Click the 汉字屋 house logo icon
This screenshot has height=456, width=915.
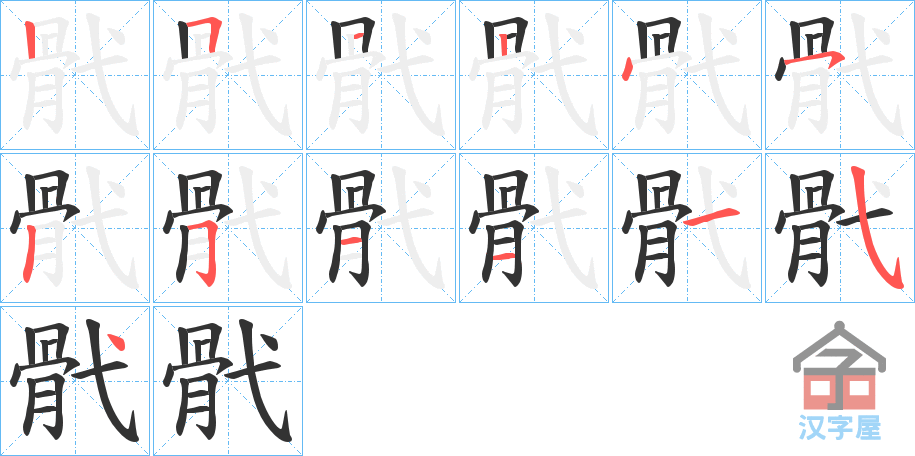coord(839,366)
